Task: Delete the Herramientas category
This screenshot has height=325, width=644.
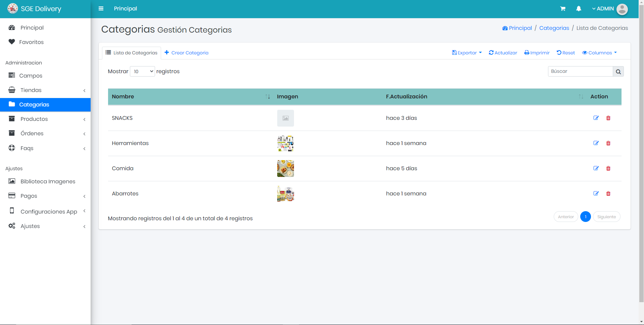Action: pyautogui.click(x=608, y=143)
